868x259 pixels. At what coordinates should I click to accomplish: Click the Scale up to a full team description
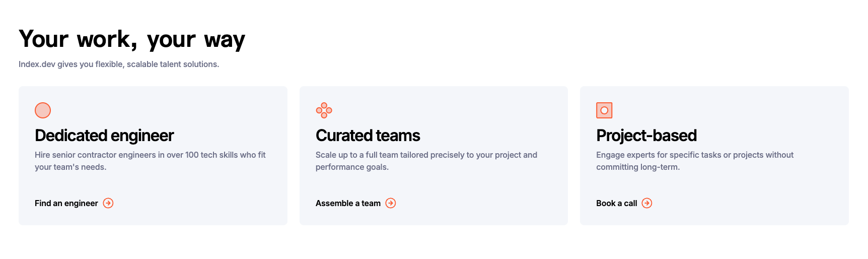pos(426,161)
